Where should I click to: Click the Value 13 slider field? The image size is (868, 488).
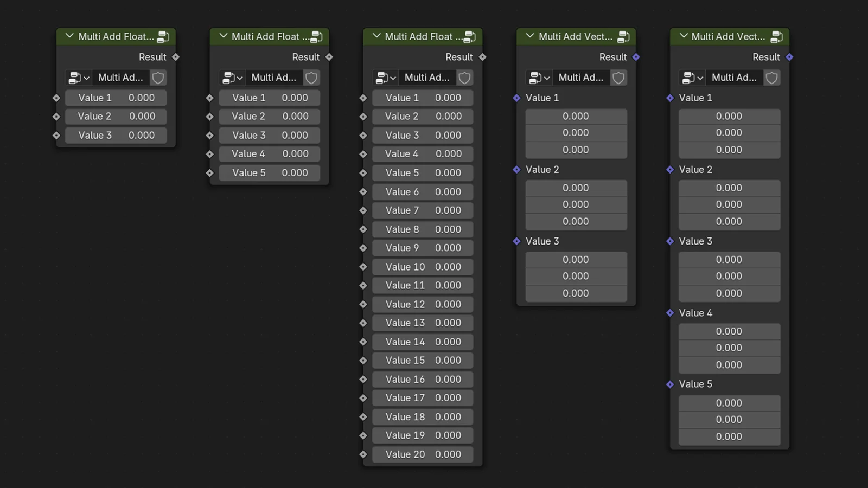pyautogui.click(x=423, y=323)
